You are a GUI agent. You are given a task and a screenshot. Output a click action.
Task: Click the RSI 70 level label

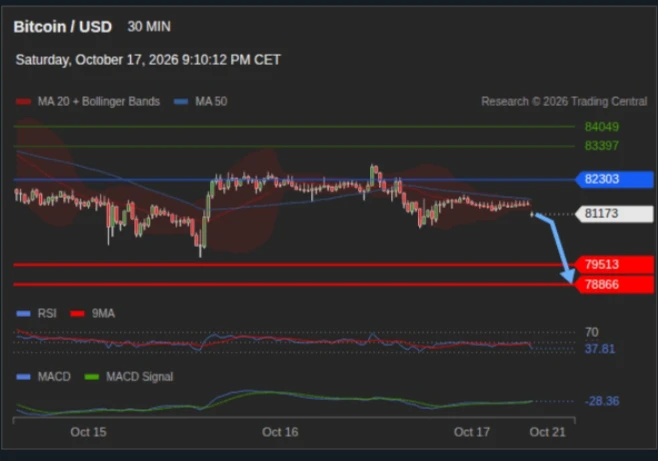pyautogui.click(x=592, y=333)
